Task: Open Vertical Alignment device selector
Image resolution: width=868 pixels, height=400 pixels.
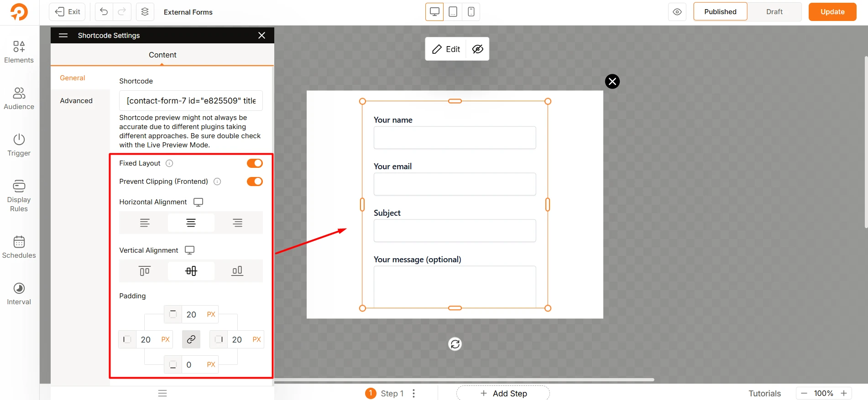Action: tap(189, 250)
